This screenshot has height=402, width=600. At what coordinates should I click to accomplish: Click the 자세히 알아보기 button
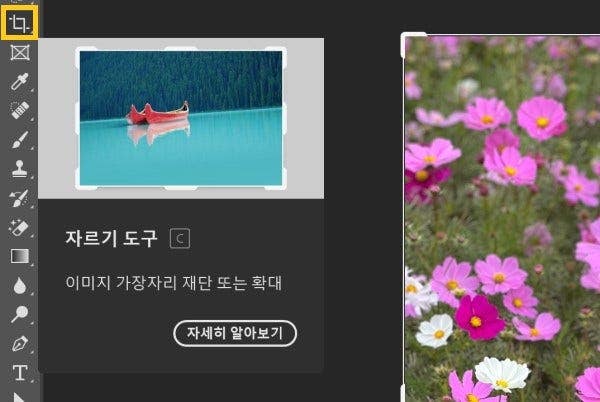235,333
